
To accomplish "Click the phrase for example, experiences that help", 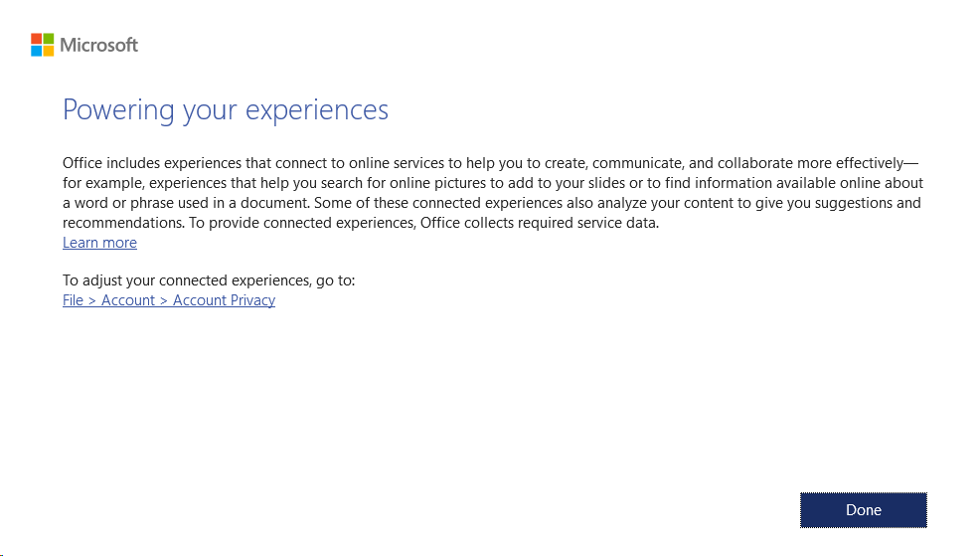I will click(x=177, y=183).
